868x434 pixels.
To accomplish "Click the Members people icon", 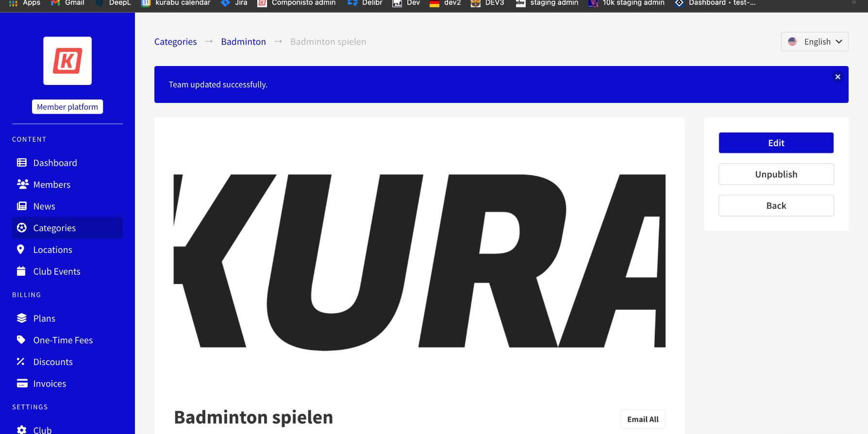I will point(22,184).
